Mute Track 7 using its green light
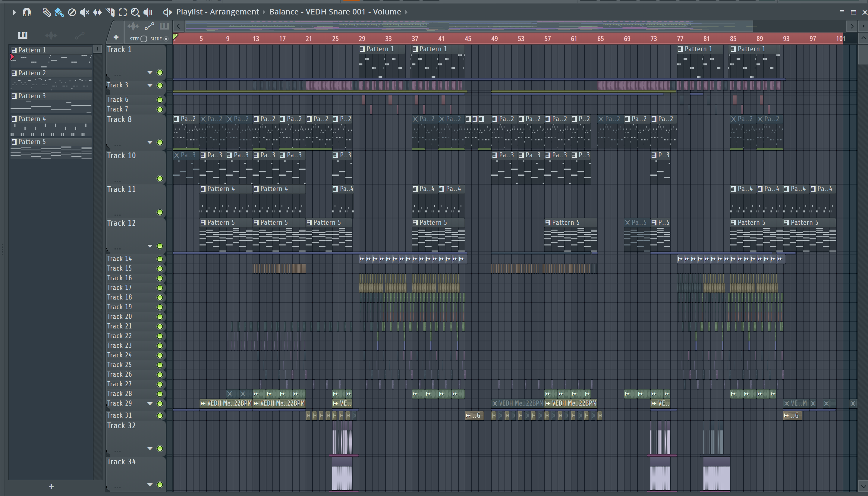The width and height of the screenshot is (868, 496). pyautogui.click(x=160, y=109)
